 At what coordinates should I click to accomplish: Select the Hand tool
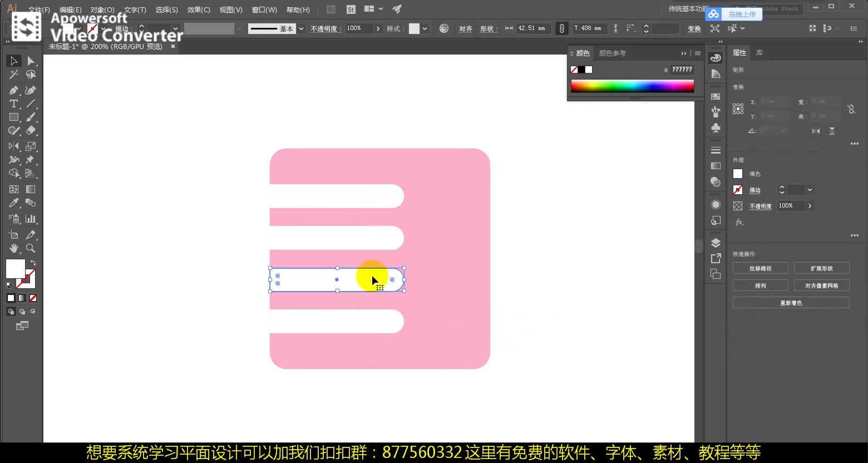tap(13, 249)
